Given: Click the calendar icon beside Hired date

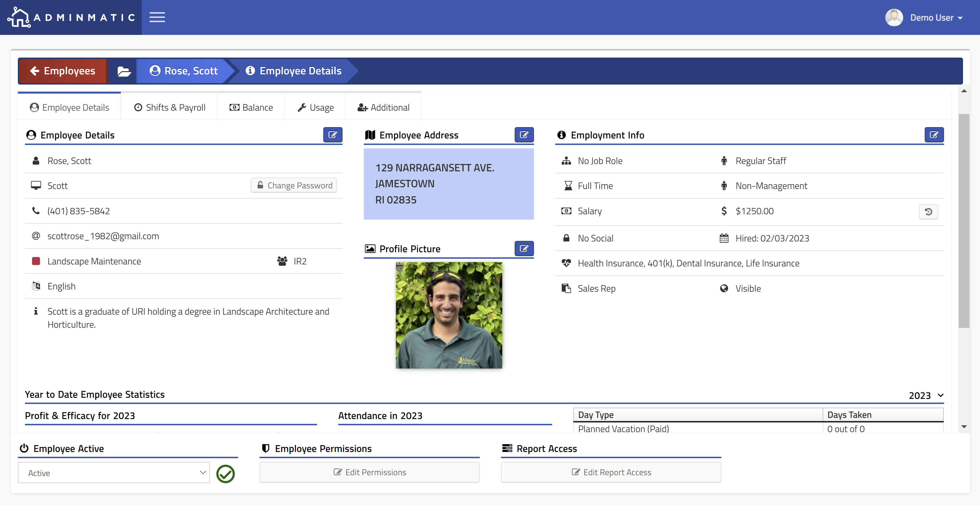Looking at the screenshot, I should click(724, 238).
